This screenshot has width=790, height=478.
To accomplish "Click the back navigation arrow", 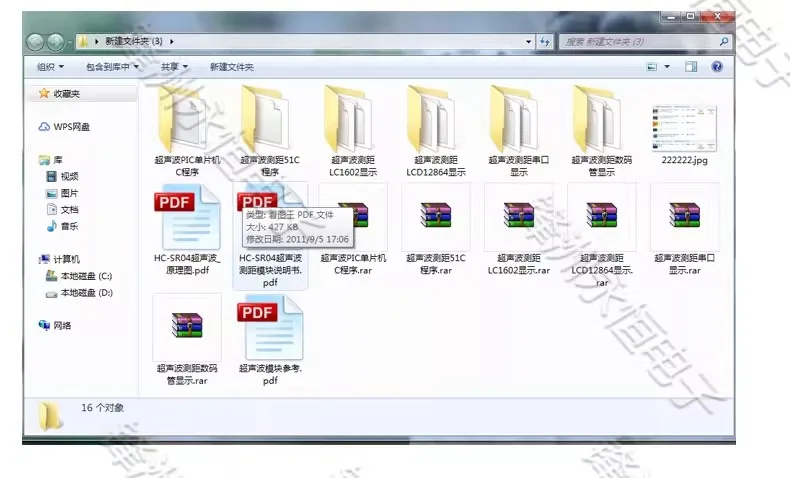I will [x=35, y=41].
